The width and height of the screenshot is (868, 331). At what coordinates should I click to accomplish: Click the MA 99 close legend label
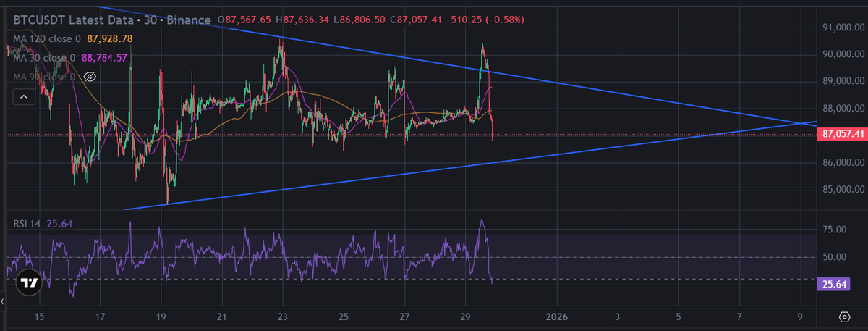[43, 76]
